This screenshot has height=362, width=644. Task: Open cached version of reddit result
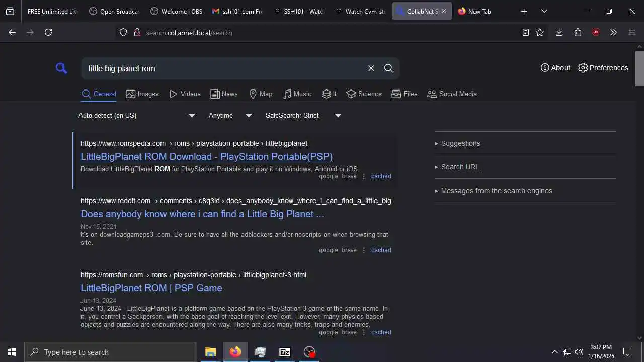click(381, 250)
